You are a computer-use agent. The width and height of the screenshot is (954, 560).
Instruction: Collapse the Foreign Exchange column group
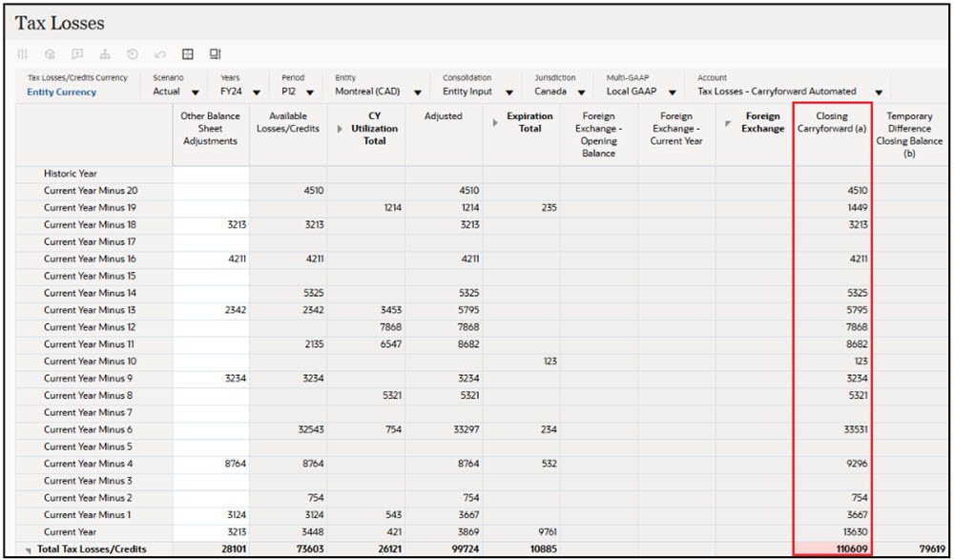point(728,123)
